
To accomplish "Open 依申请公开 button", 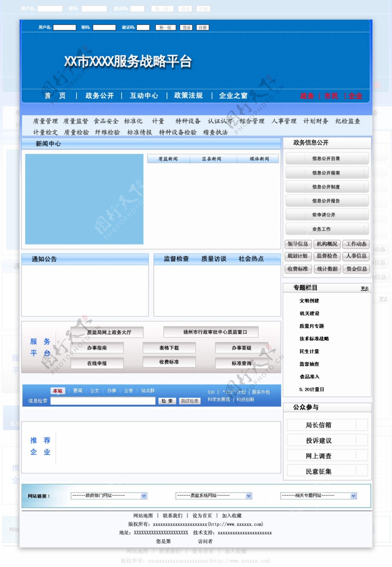I will point(327,214).
